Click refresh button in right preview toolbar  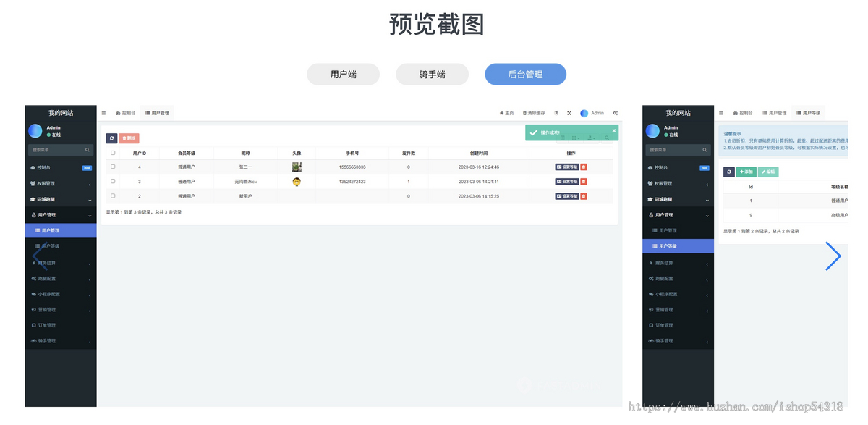coord(729,172)
